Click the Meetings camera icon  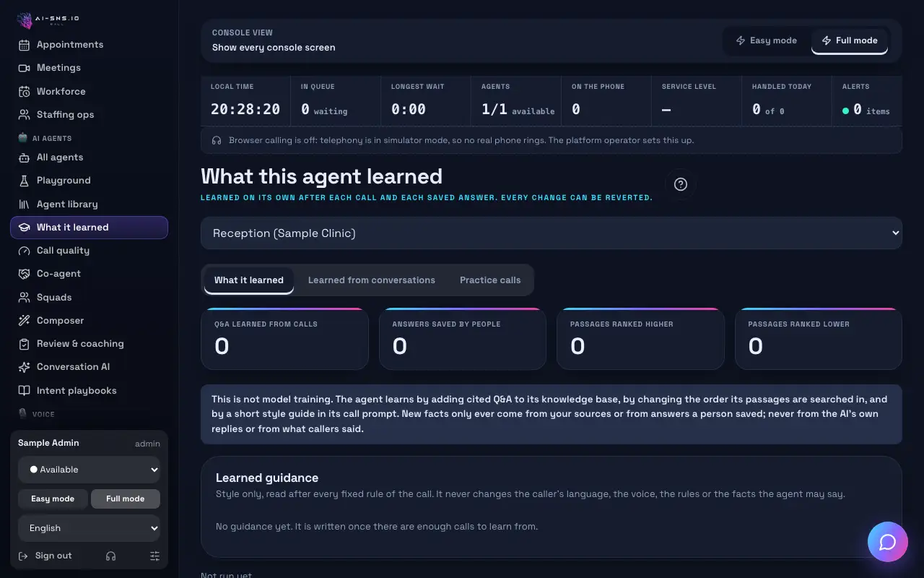24,68
